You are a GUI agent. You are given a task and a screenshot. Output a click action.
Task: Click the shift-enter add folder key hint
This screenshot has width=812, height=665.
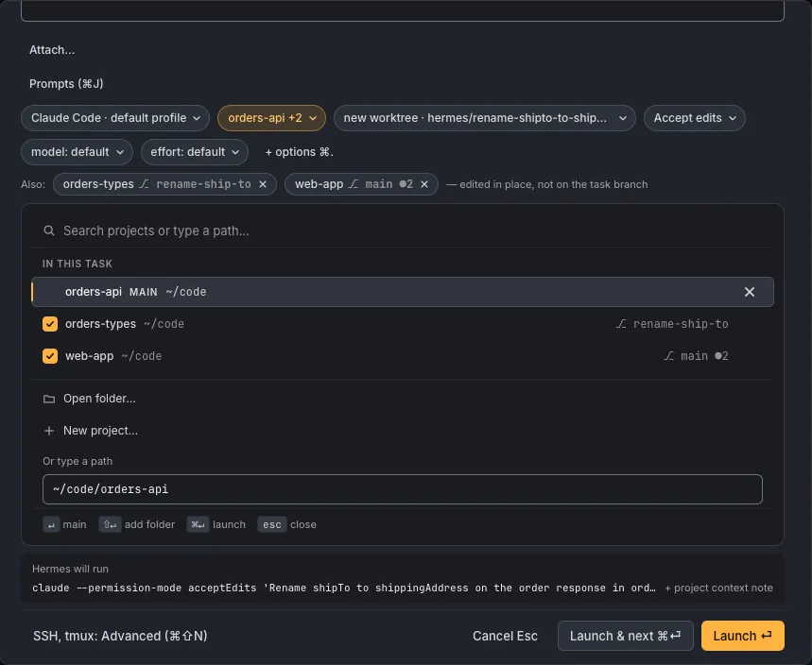(x=110, y=525)
